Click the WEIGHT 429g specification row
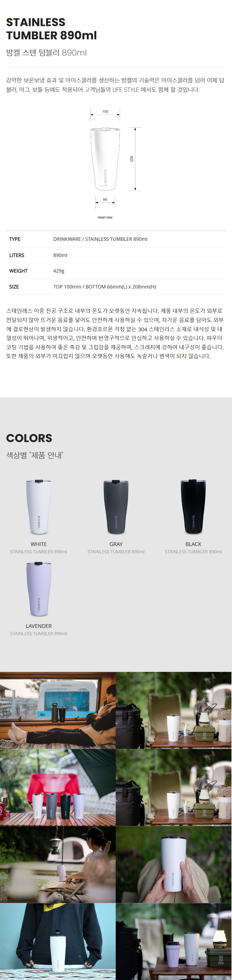This screenshot has width=232, height=980. point(116,271)
